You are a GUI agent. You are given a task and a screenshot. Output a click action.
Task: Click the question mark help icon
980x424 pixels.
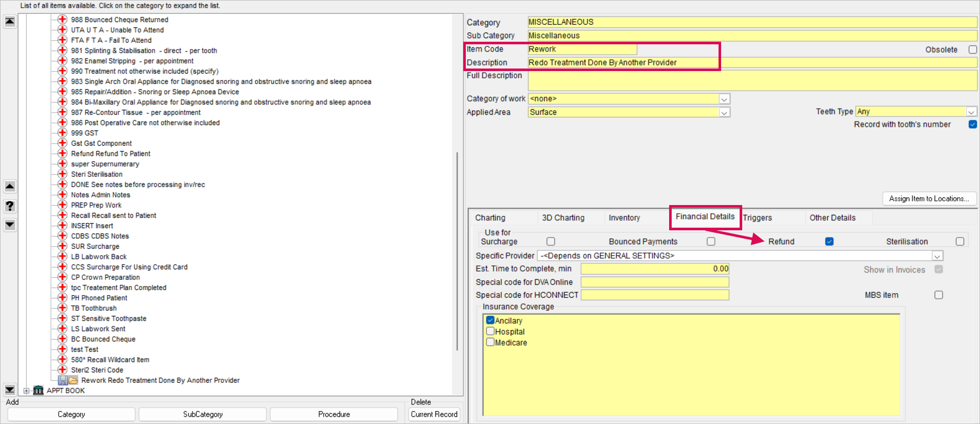pyautogui.click(x=10, y=206)
